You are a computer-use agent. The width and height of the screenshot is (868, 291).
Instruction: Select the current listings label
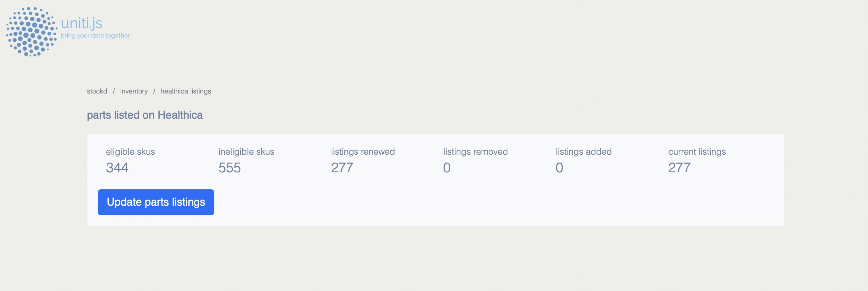pyautogui.click(x=697, y=152)
